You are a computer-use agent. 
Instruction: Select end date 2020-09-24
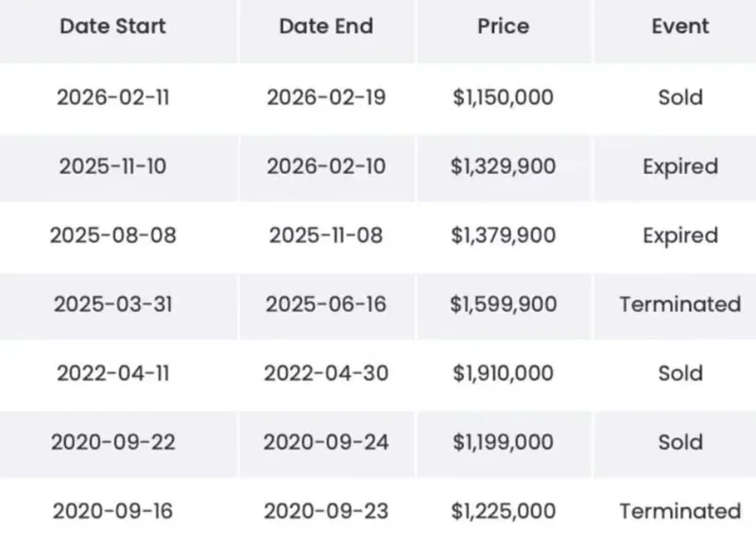tap(326, 442)
